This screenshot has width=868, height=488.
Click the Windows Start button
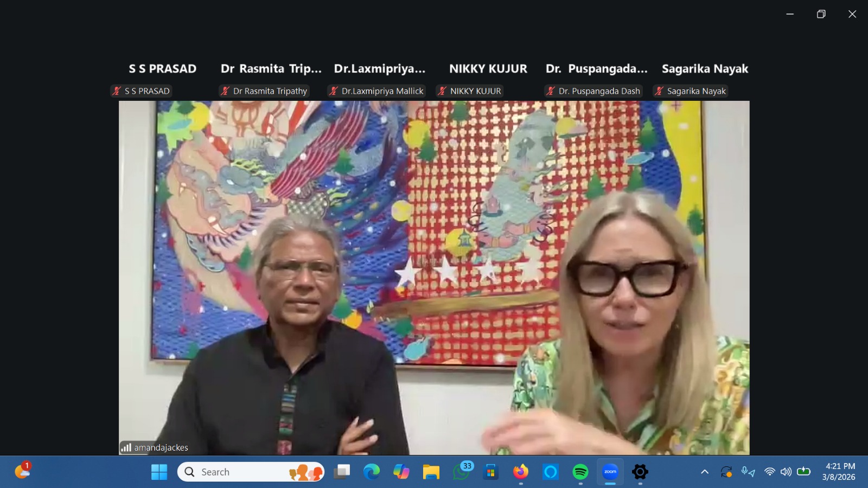159,472
